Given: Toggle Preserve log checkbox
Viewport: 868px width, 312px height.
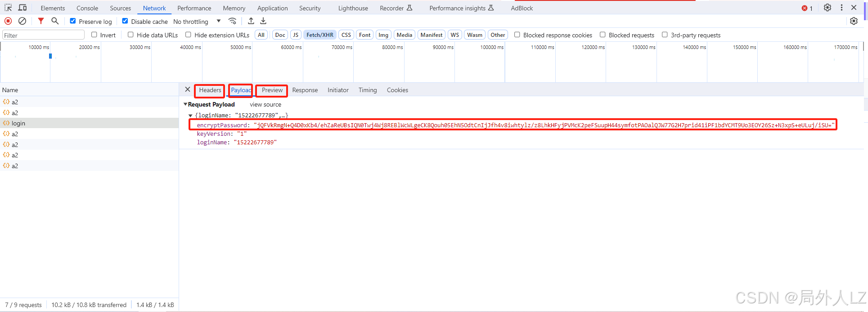Looking at the screenshot, I should [x=73, y=21].
